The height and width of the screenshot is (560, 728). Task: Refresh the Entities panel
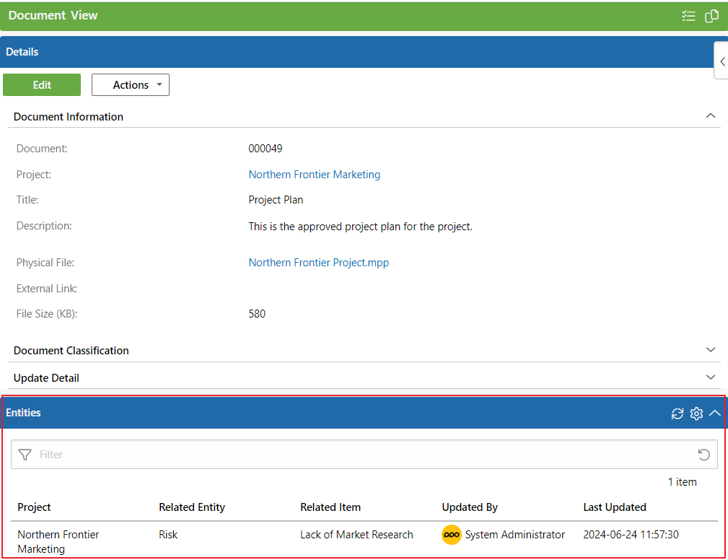(x=677, y=414)
